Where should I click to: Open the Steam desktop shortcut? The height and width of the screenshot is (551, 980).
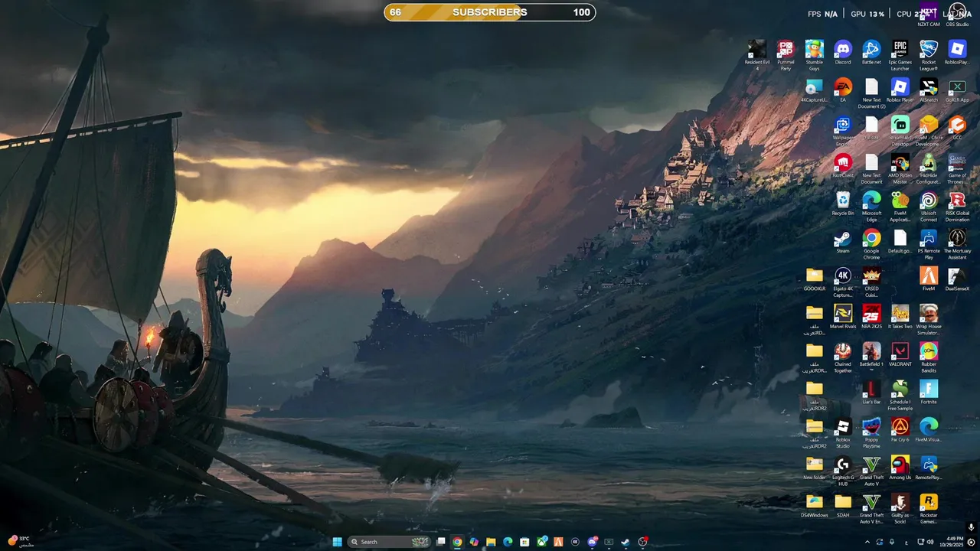843,240
